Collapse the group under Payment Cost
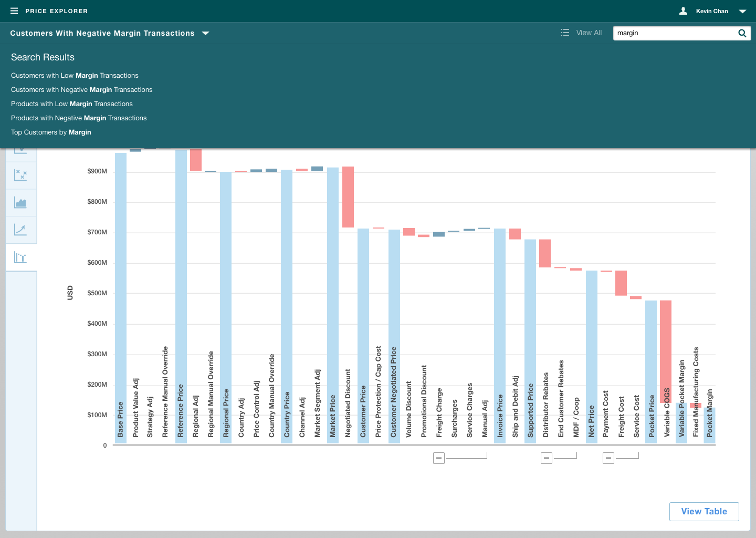Image resolution: width=756 pixels, height=538 pixels. click(x=608, y=458)
